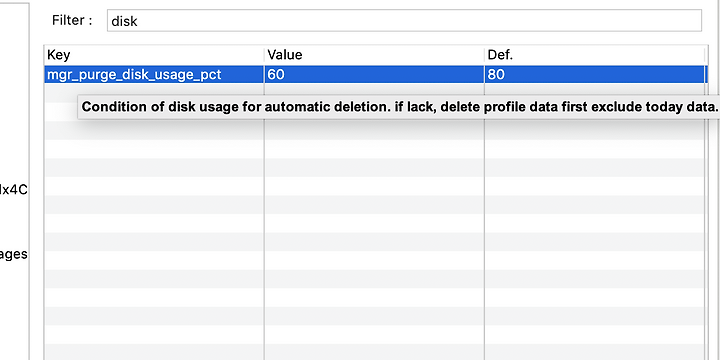Click the divider between Key and Value headers
720x360 pixels.
[264, 55]
